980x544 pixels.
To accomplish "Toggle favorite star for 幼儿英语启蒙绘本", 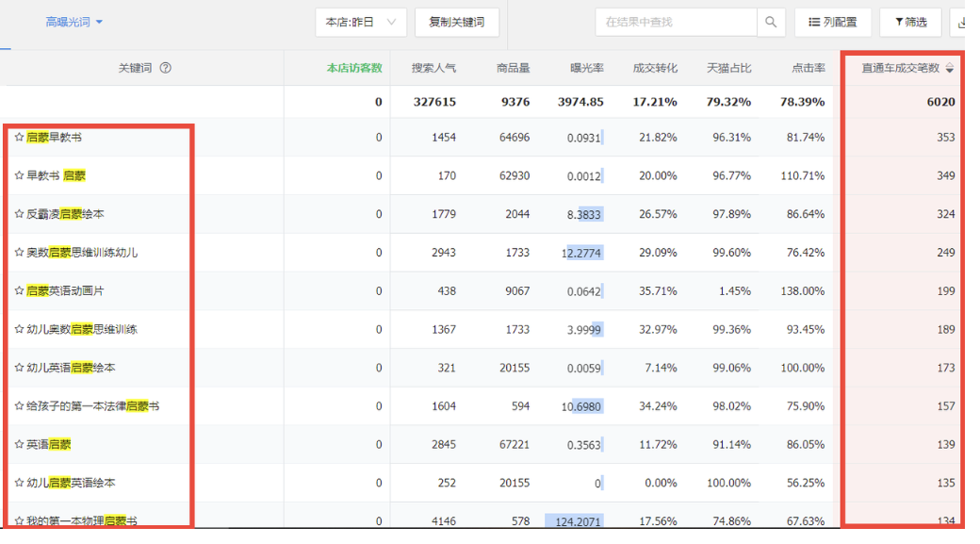I will pyautogui.click(x=19, y=368).
